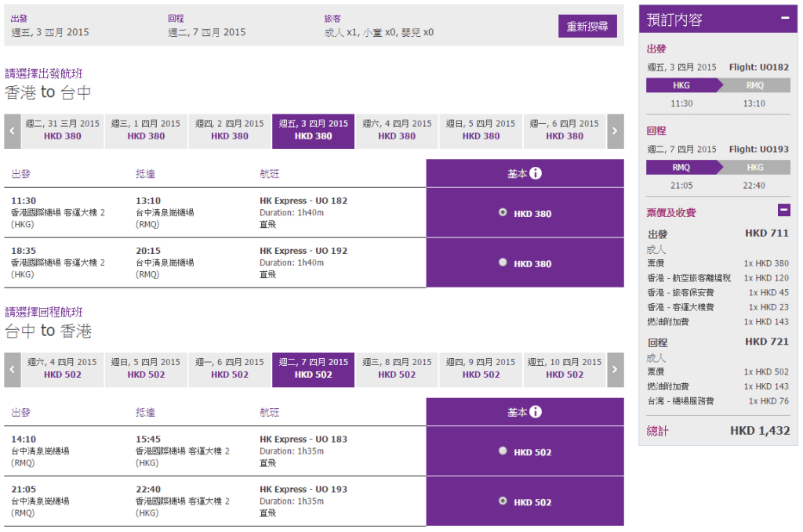803x532 pixels.
Task: Click info icon in departure fare header
Action: point(536,174)
